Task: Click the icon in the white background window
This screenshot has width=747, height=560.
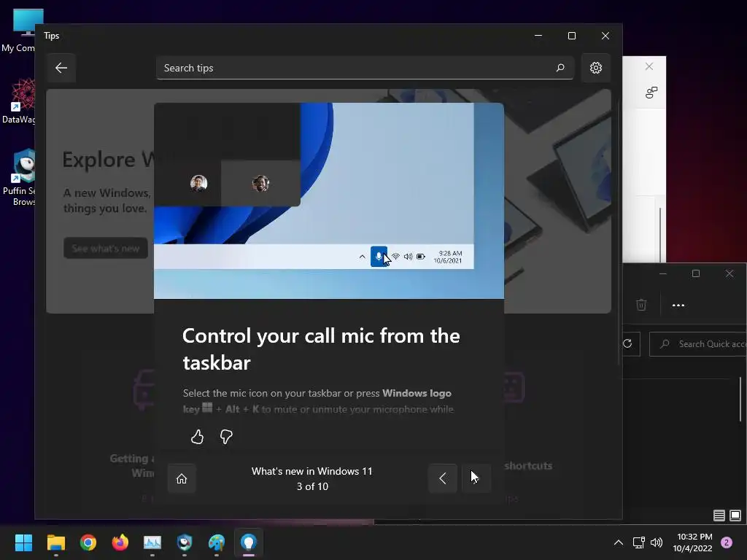Action: tap(651, 92)
